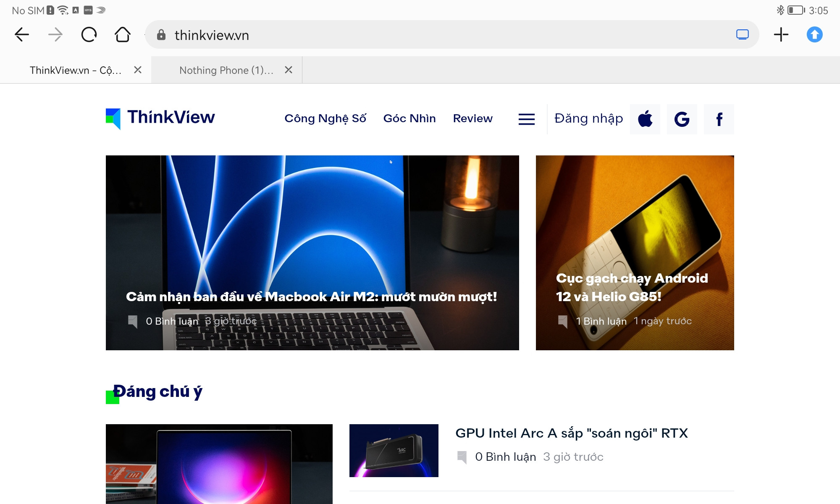Click '3 giờ trước' on Macbook article

click(231, 321)
